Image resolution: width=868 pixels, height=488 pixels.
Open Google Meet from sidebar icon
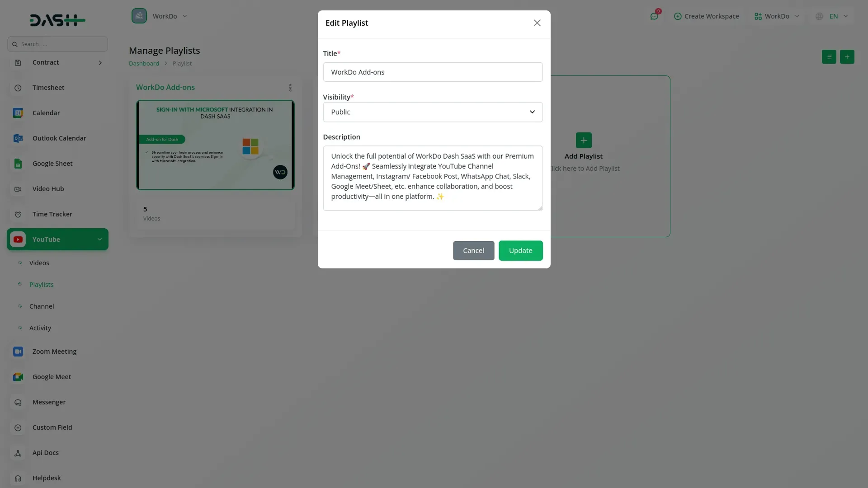pos(18,377)
